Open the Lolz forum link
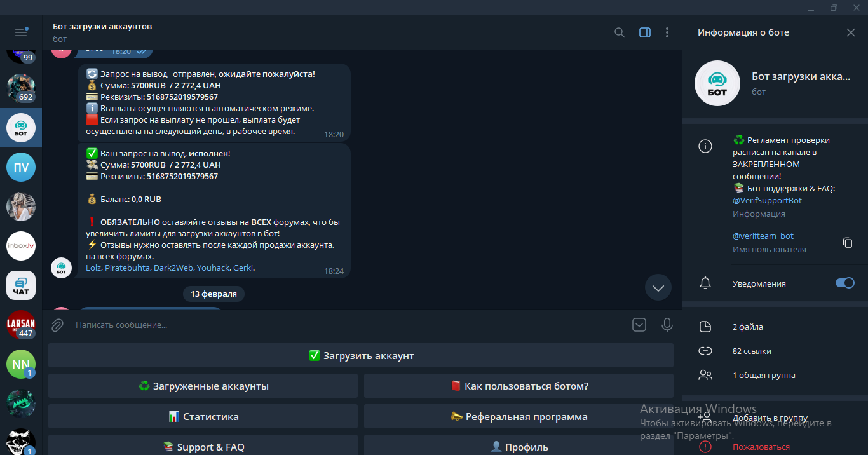Viewport: 868px width, 455px height. pos(93,268)
